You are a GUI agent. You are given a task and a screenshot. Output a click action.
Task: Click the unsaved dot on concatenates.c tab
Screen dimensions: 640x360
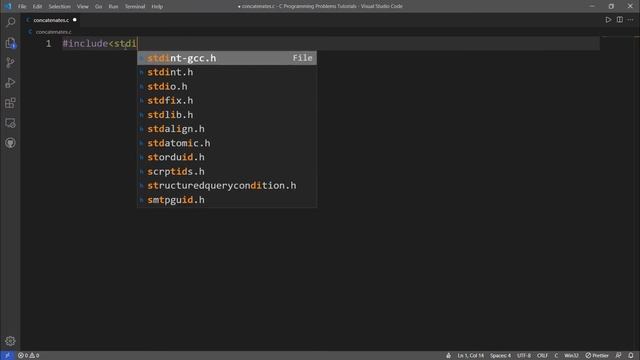[75, 20]
